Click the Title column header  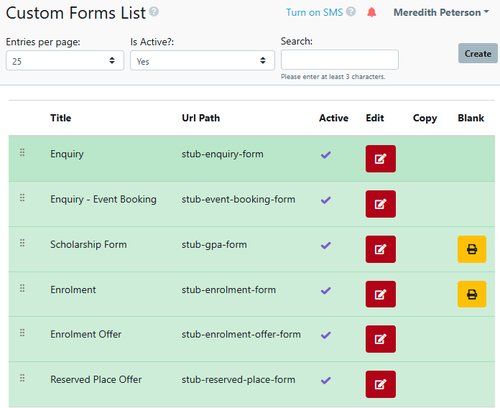(61, 118)
